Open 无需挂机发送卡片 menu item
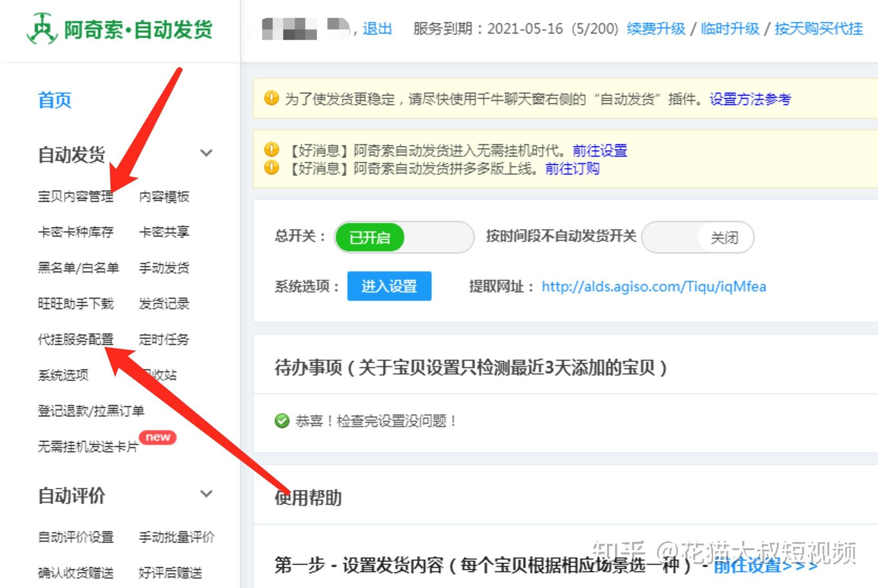The width and height of the screenshot is (878, 588). tap(88, 447)
